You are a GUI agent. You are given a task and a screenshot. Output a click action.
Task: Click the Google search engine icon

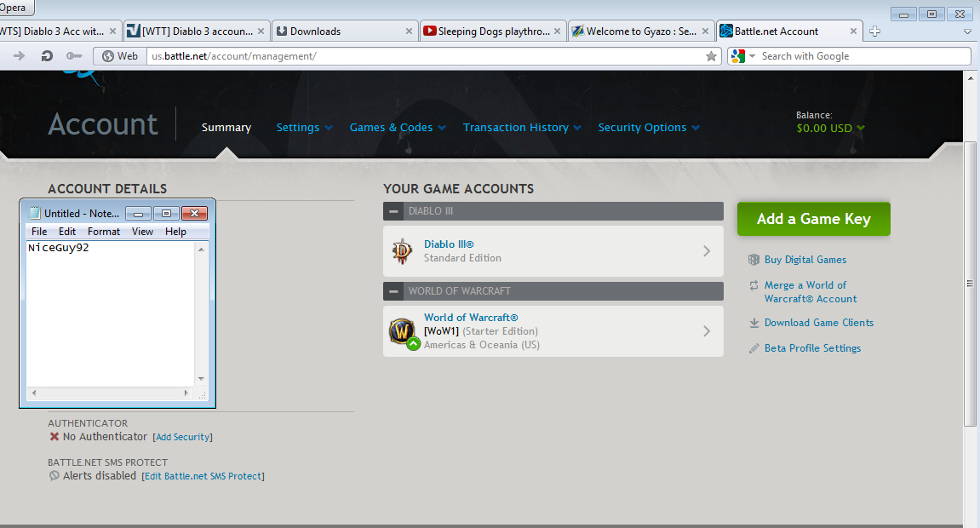[738, 56]
